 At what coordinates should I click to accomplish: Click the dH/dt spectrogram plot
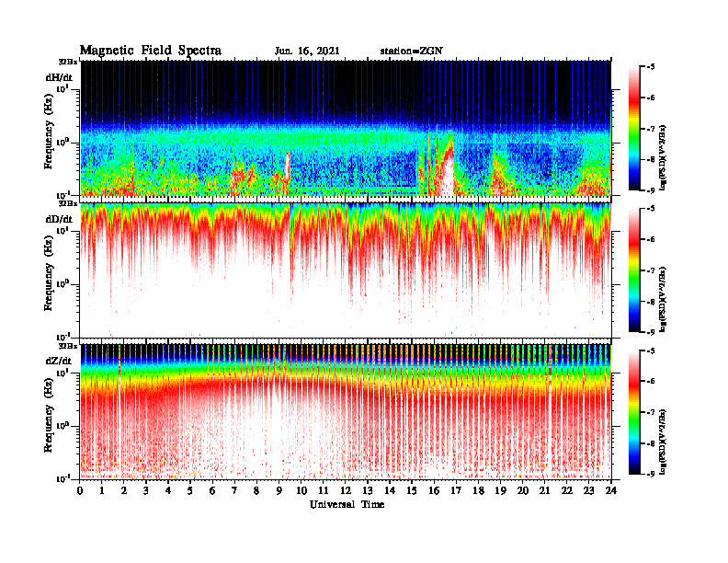pyautogui.click(x=346, y=128)
